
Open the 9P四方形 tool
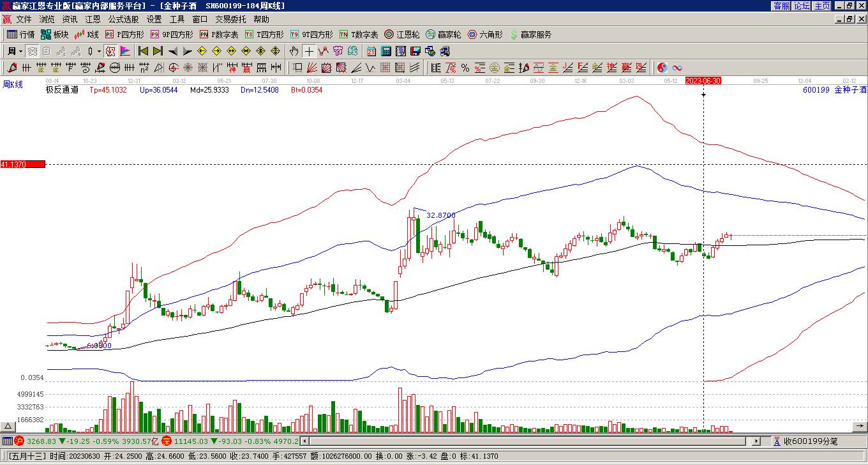pyautogui.click(x=172, y=34)
